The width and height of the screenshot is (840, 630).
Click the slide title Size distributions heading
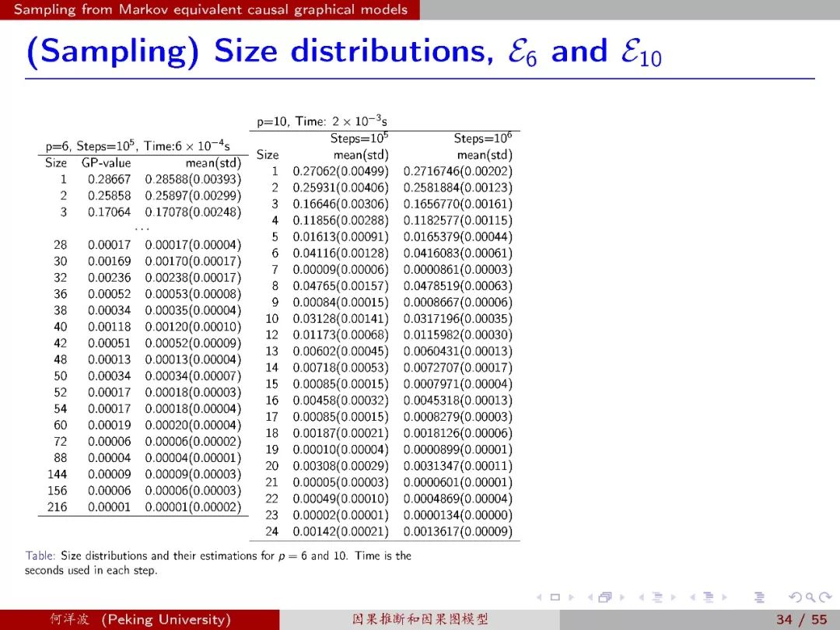[344, 53]
